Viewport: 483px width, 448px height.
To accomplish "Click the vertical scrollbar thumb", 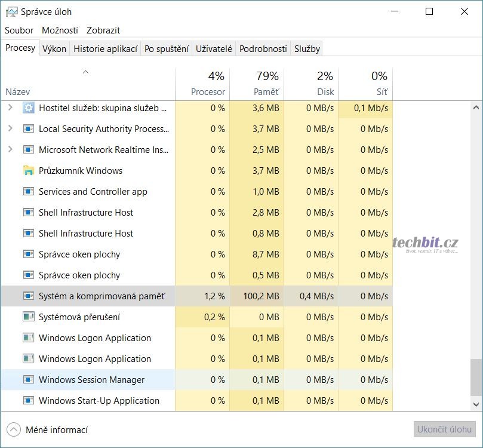I will [x=476, y=378].
